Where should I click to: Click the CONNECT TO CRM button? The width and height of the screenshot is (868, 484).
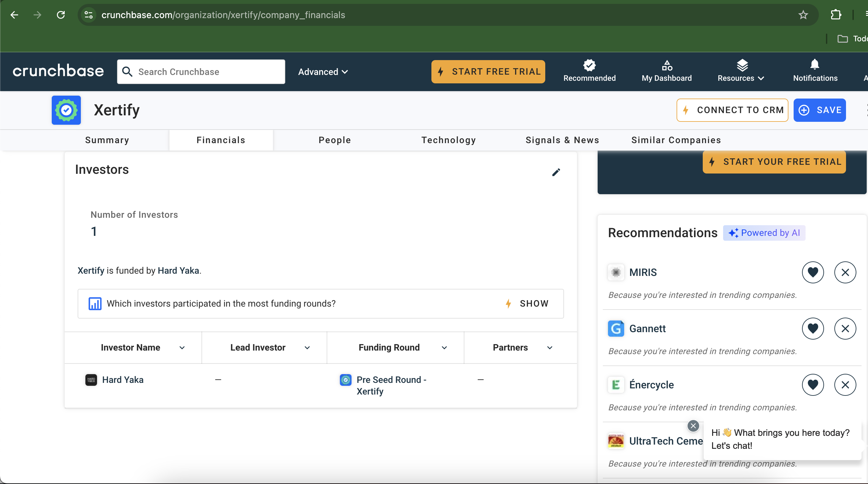(x=732, y=110)
